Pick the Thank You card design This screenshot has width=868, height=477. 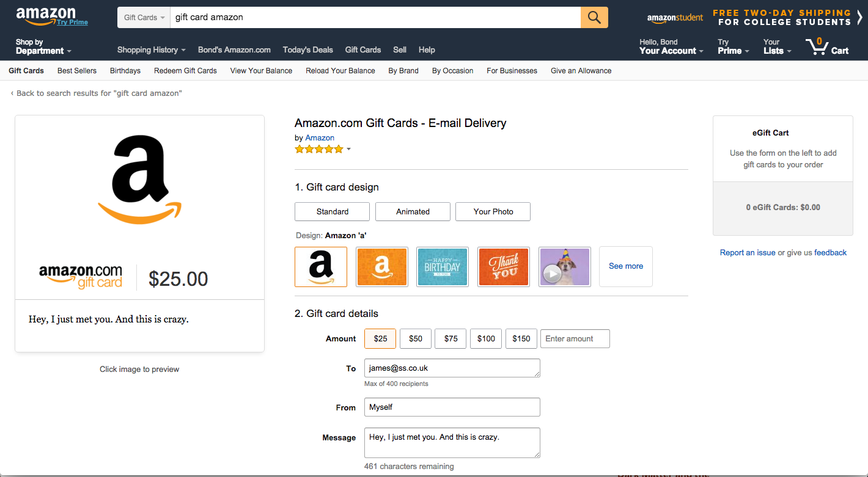(x=503, y=266)
